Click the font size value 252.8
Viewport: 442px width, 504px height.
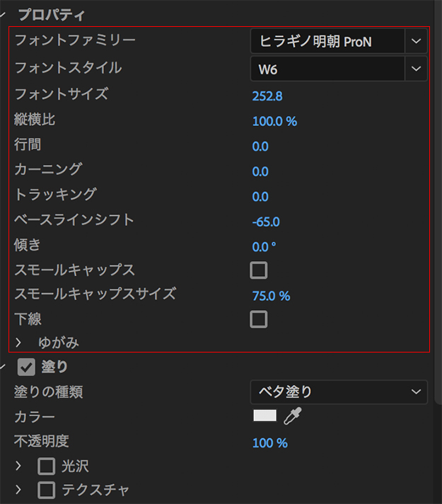[x=267, y=96]
